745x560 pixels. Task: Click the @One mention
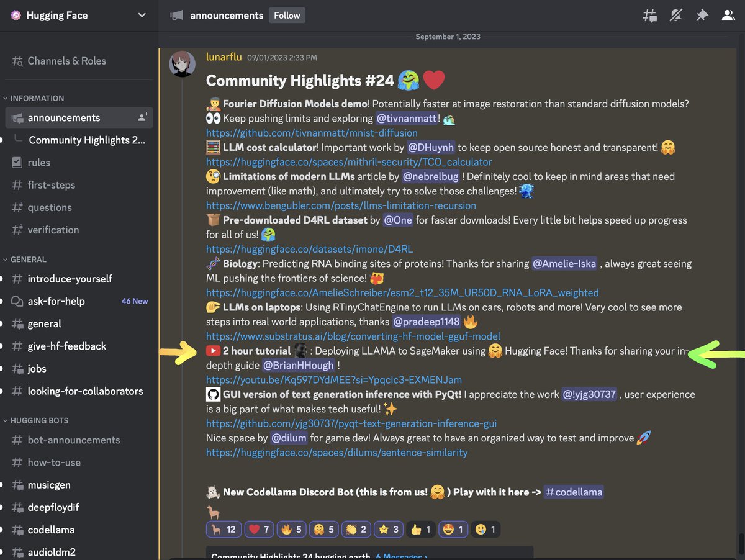click(398, 220)
